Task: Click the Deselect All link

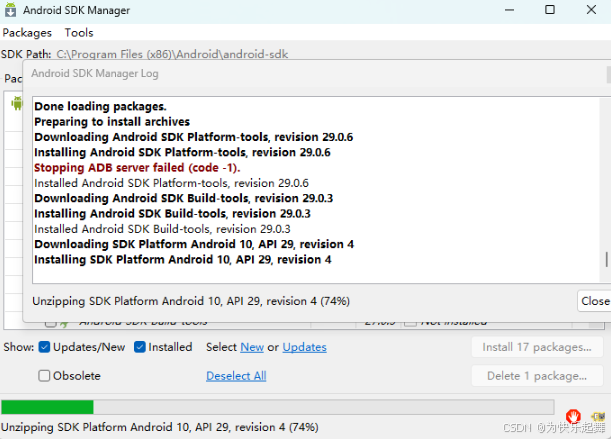Action: [x=236, y=376]
